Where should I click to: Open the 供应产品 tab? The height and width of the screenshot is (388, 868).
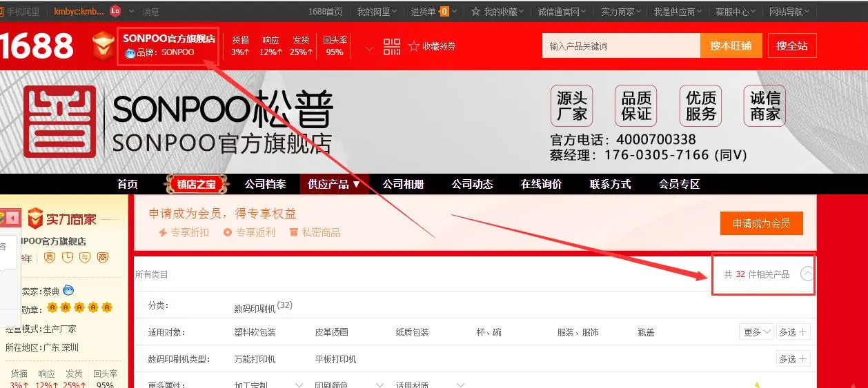pos(334,184)
